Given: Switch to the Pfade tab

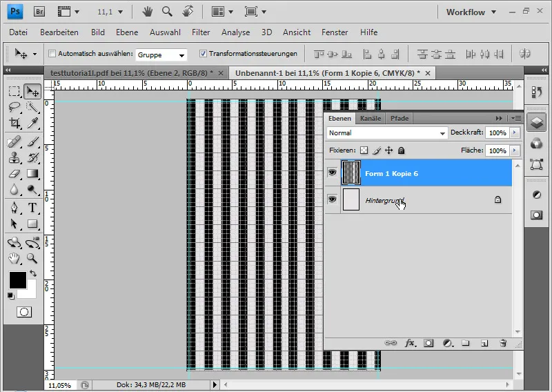Looking at the screenshot, I should 400,118.
